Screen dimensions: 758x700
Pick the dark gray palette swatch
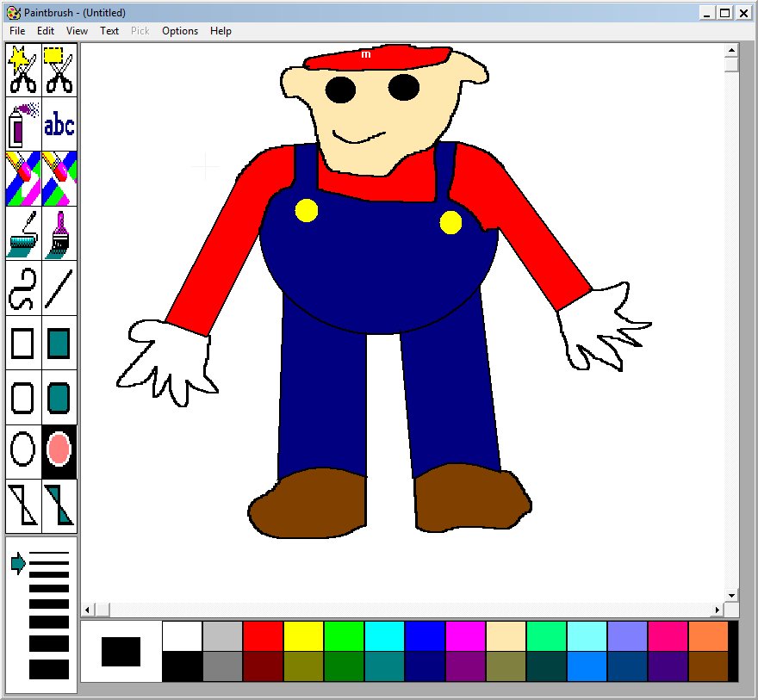[223, 666]
